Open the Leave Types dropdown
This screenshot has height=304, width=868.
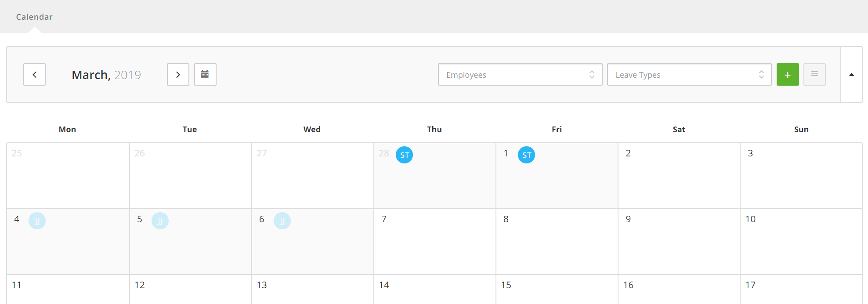tap(689, 75)
